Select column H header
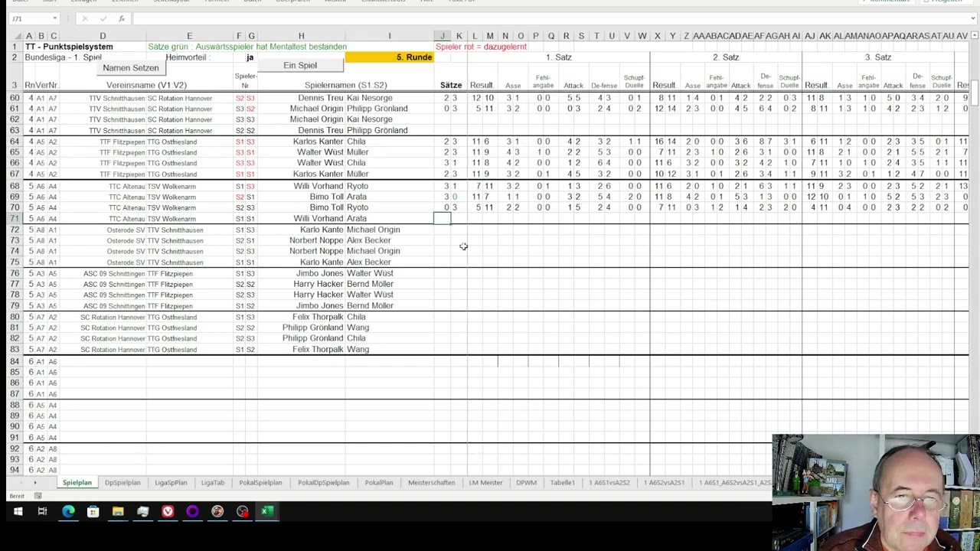 click(x=301, y=36)
